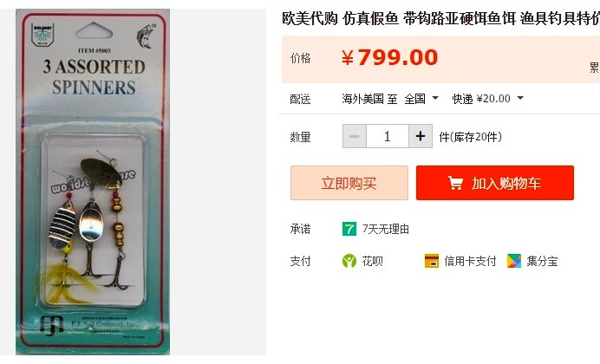Open the 快递 ¥20.00 shipping dropdown

pyautogui.click(x=488, y=99)
